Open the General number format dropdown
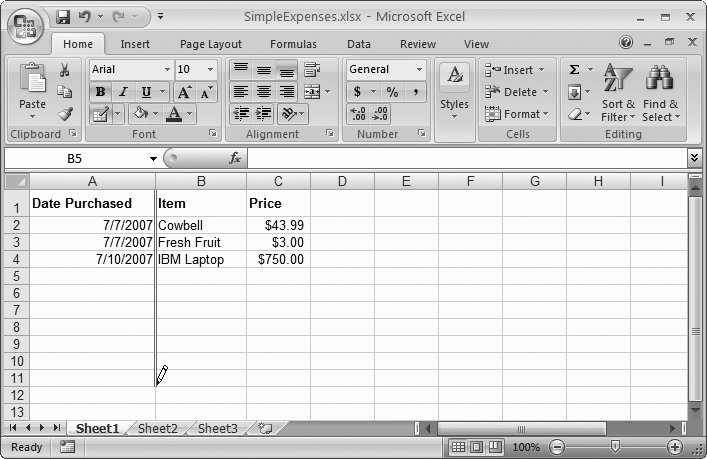The height and width of the screenshot is (459, 707). pos(420,69)
